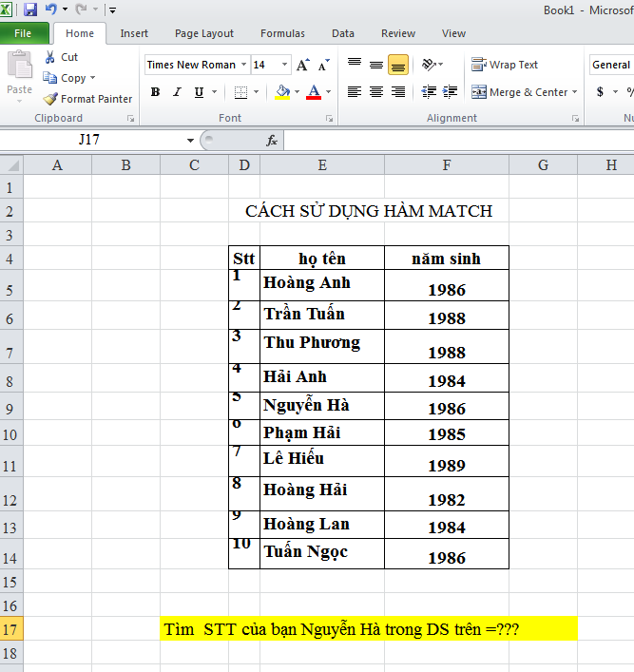
Task: Select column F header
Action: click(x=447, y=165)
